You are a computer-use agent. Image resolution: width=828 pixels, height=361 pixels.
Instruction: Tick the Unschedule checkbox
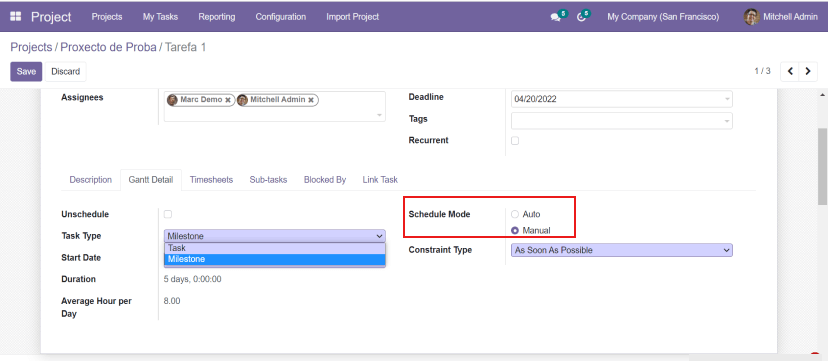167,214
